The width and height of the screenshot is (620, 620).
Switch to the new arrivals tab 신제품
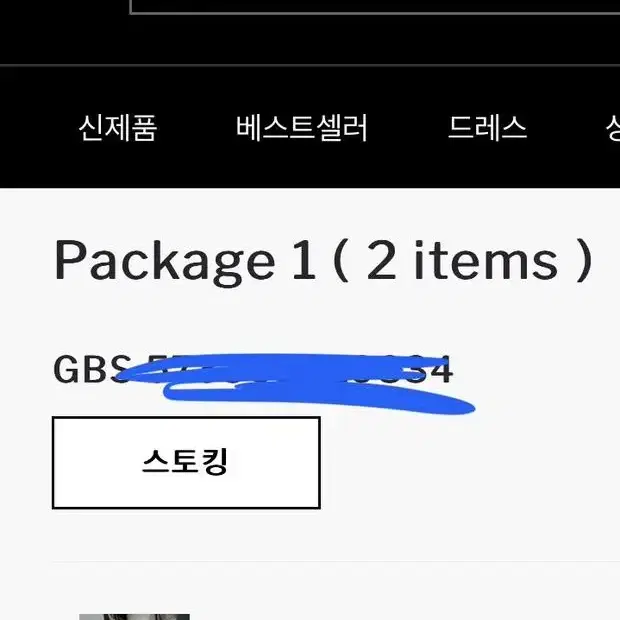[118, 128]
